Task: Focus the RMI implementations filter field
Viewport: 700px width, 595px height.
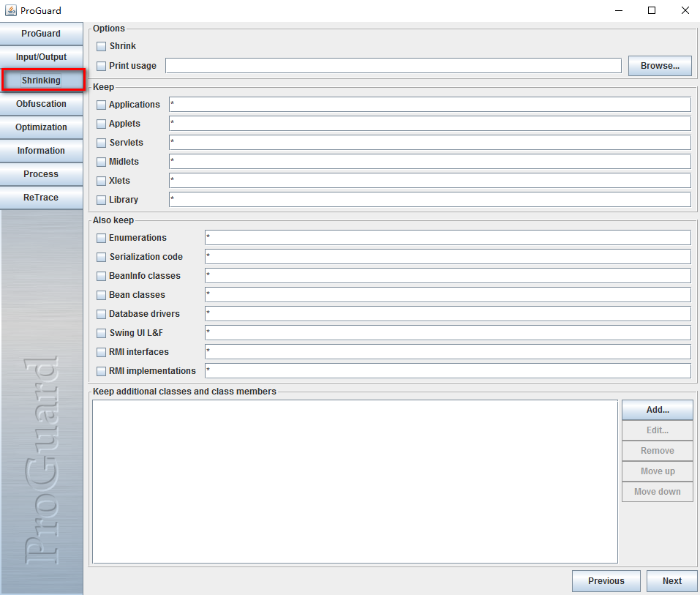Action: tap(448, 371)
